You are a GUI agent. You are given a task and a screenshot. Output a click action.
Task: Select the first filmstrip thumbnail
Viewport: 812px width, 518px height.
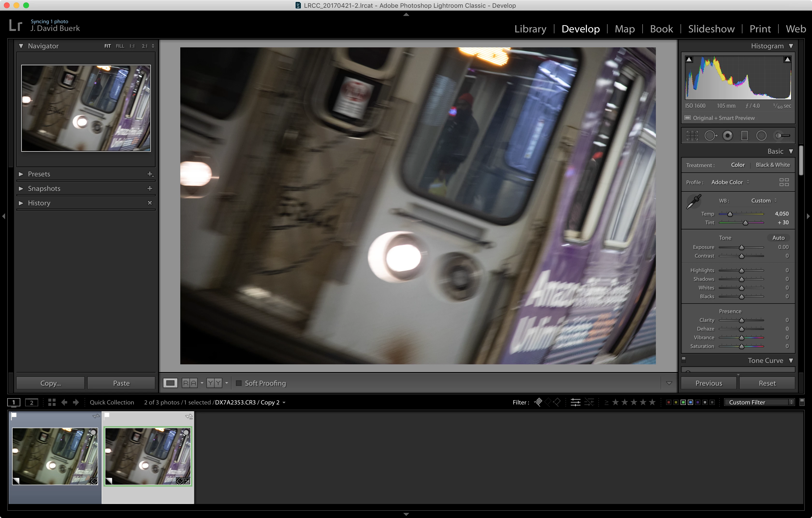pyautogui.click(x=55, y=456)
